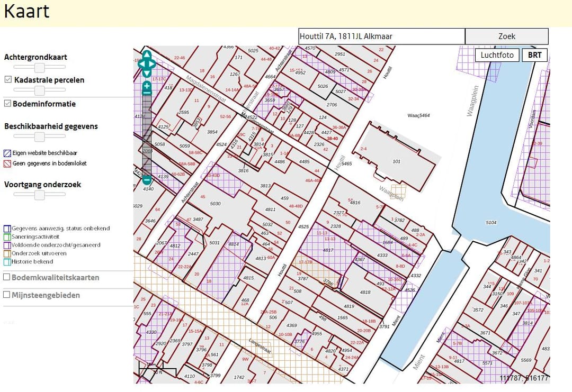Screen dimensions: 572x392
Task: Pan the map right with the arrow
Action: [x=153, y=65]
